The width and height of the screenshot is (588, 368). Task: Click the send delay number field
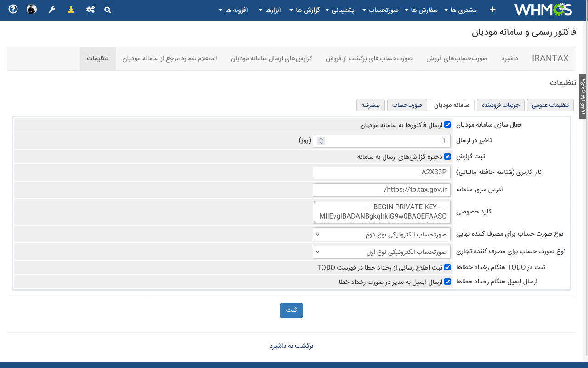(x=382, y=141)
